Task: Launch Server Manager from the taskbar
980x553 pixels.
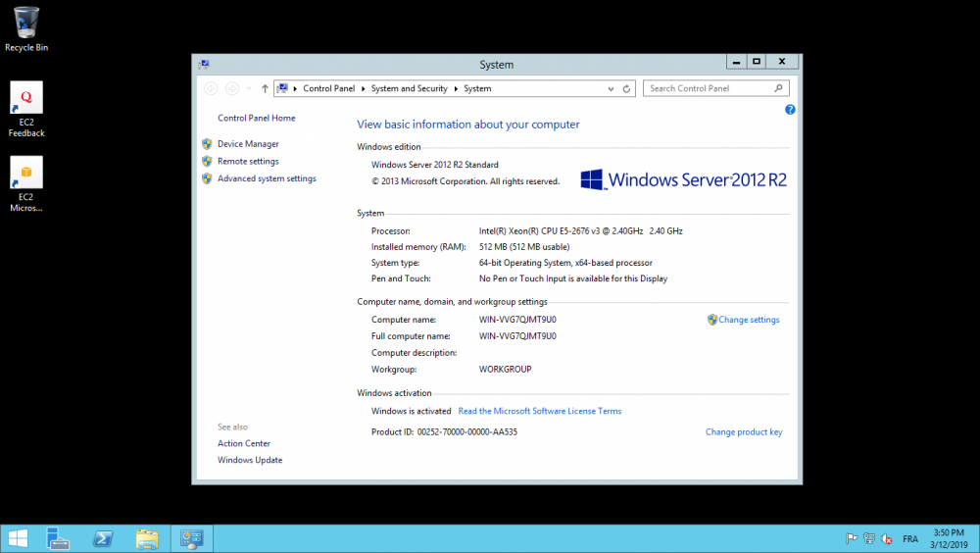Action: [x=58, y=538]
